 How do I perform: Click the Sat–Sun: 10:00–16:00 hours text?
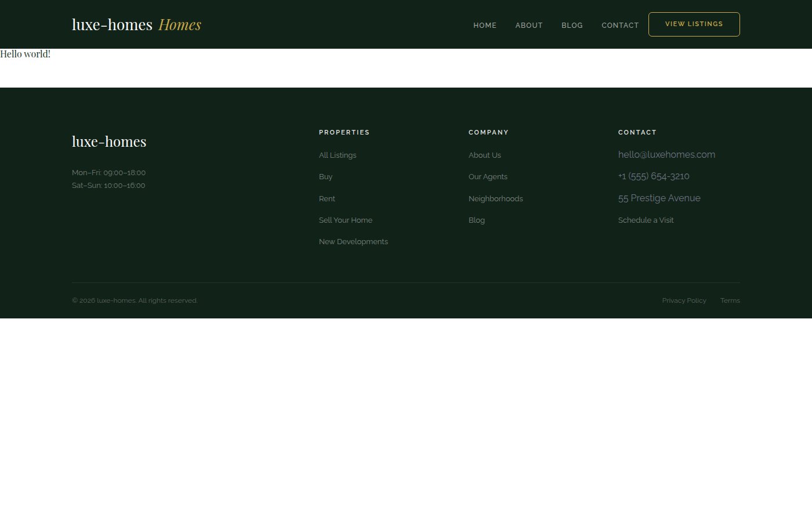tap(108, 185)
